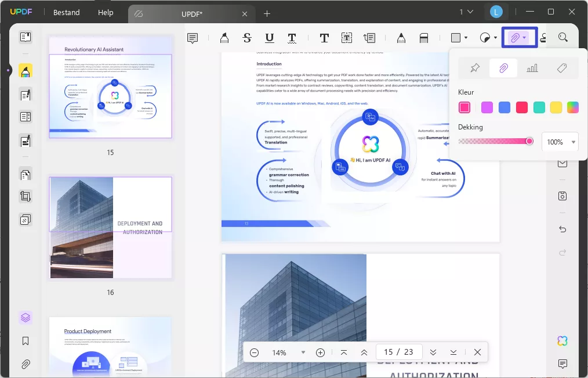
Task: Expand the shape tool dropdown arrow
Action: tap(466, 38)
